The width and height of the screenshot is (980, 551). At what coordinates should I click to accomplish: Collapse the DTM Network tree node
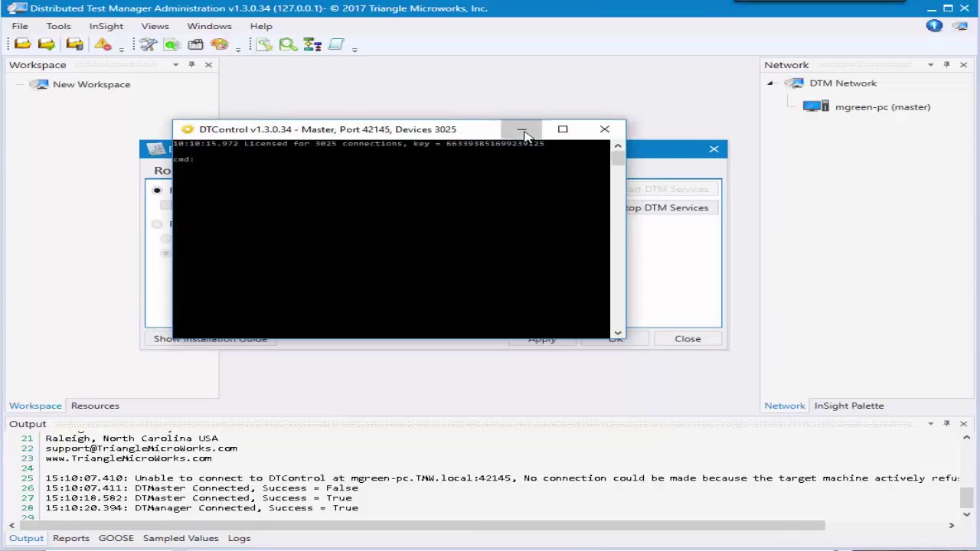[x=770, y=83]
